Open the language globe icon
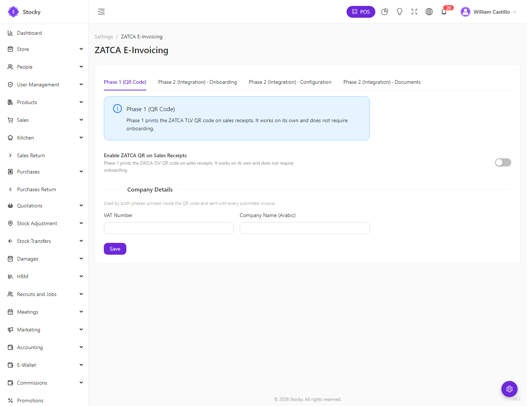532x406 pixels. pos(429,12)
